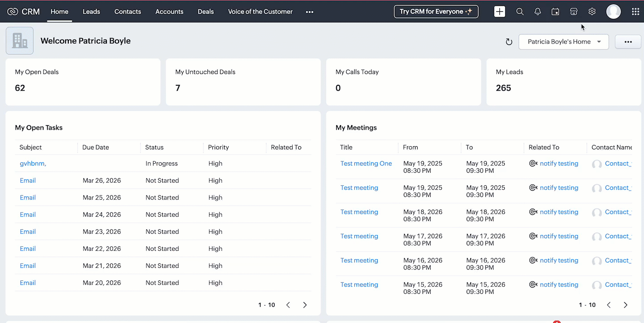
Task: Open search with the magnifier icon
Action: coord(520,12)
